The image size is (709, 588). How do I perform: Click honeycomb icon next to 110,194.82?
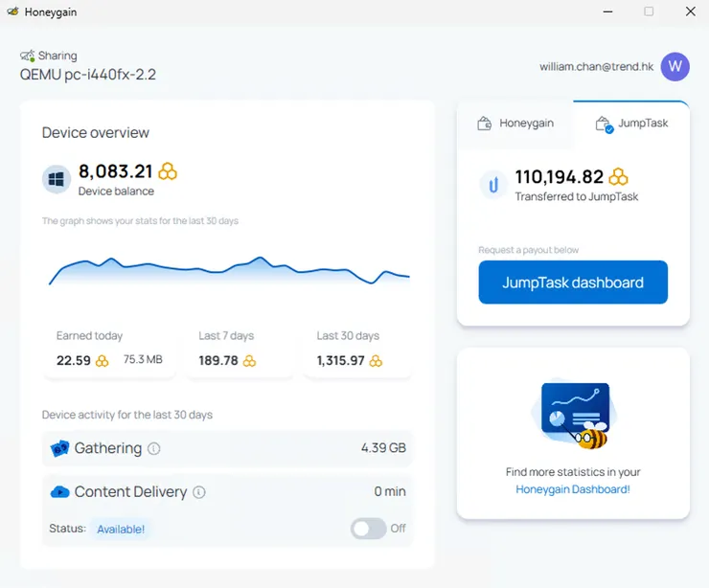pyautogui.click(x=618, y=177)
